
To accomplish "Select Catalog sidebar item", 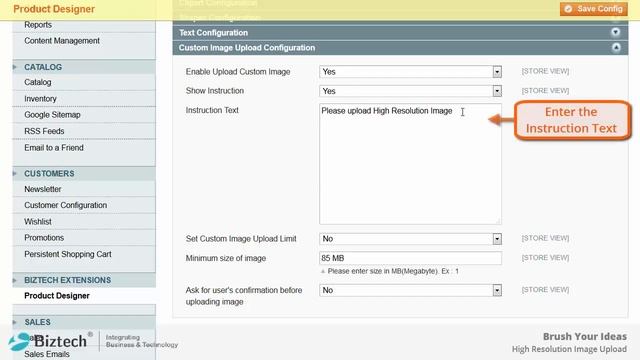I will pos(38,82).
